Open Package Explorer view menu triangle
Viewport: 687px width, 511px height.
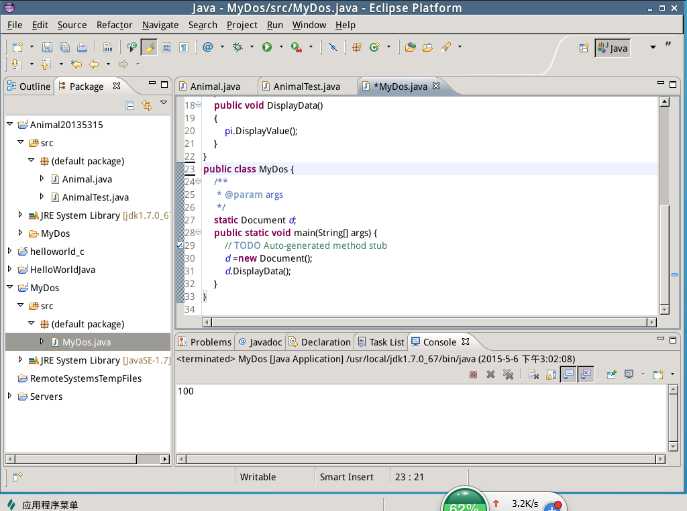(163, 102)
